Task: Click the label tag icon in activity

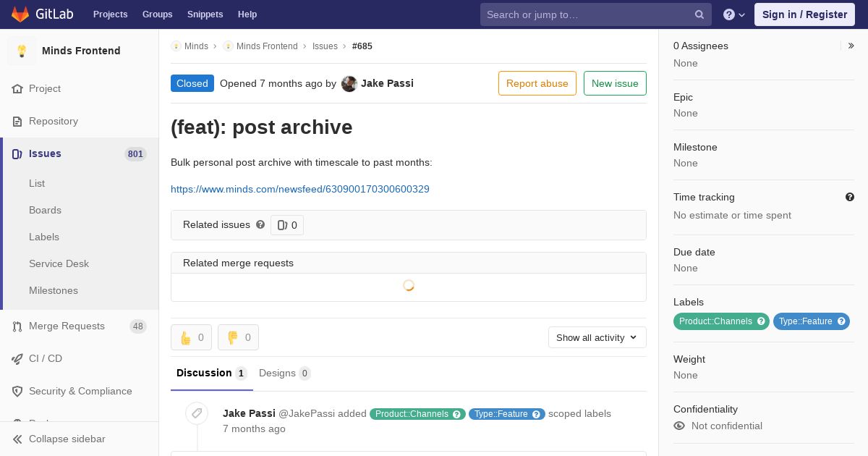Action: [197, 413]
